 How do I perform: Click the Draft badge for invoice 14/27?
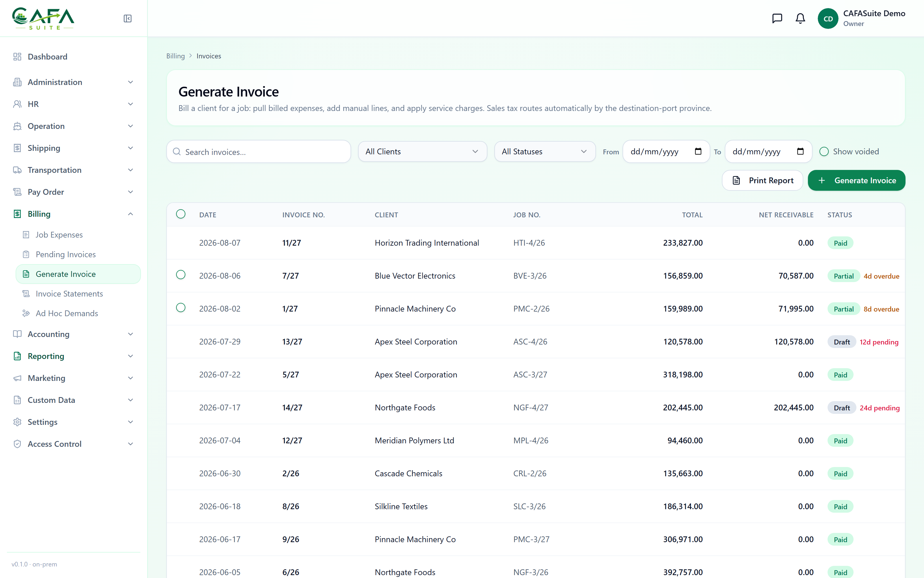[x=841, y=408]
